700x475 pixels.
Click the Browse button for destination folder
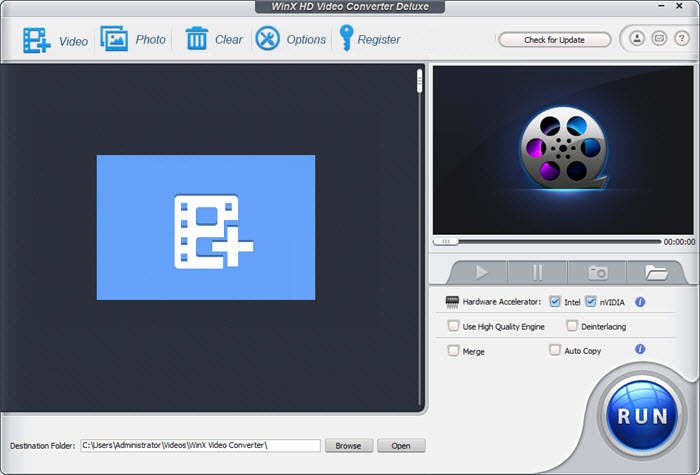click(x=349, y=446)
